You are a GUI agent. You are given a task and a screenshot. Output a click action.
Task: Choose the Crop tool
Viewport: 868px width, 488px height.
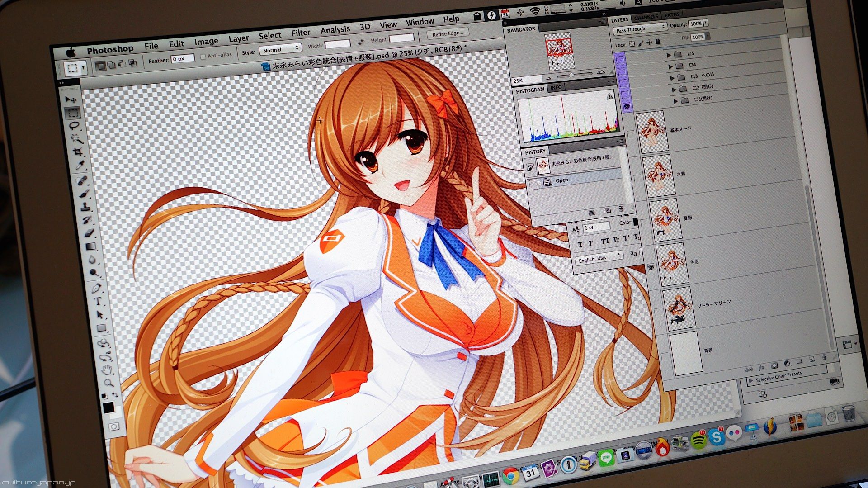(78, 152)
